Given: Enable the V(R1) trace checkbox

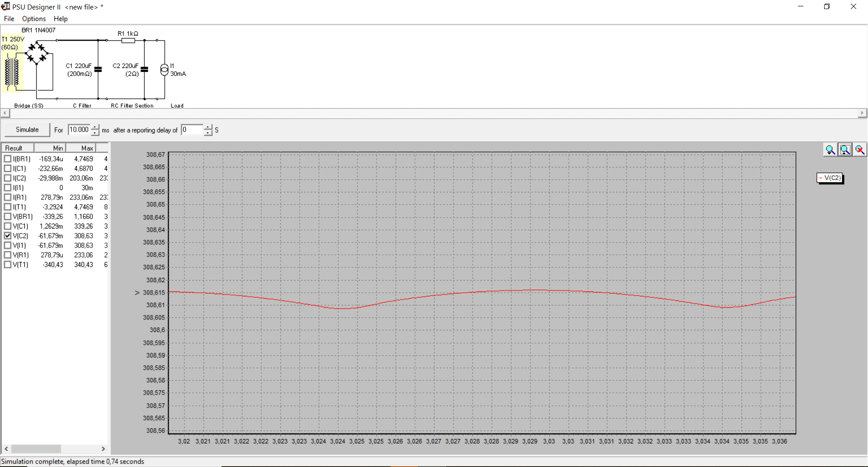Looking at the screenshot, I should pyautogui.click(x=8, y=255).
